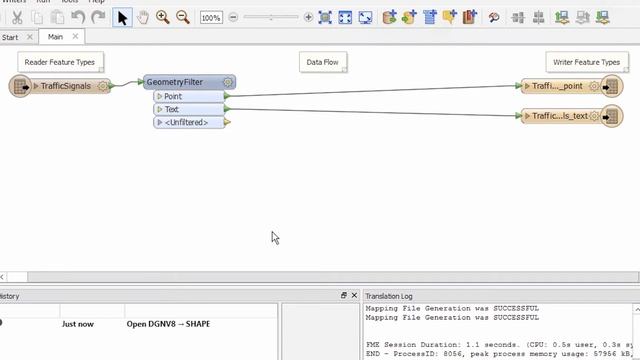Undock the History panel
This screenshot has height=360, width=640.
tap(343, 295)
